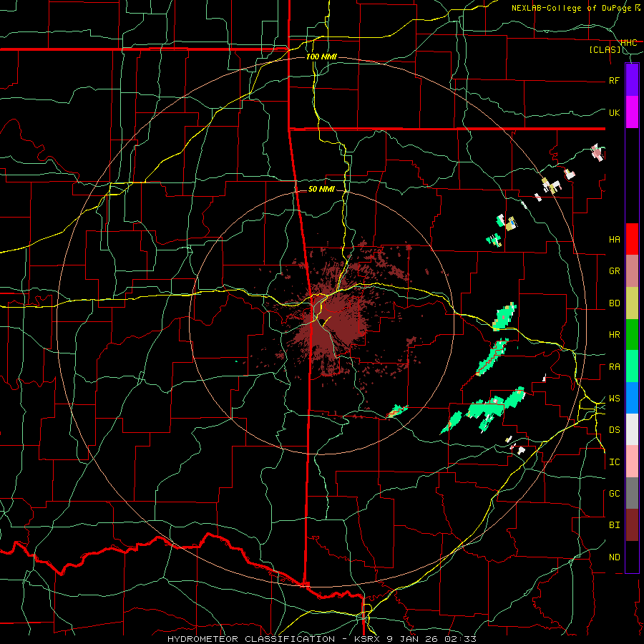Image resolution: width=644 pixels, height=644 pixels.
Task: Click the 50 NMI range ring label
Action: 321,190
